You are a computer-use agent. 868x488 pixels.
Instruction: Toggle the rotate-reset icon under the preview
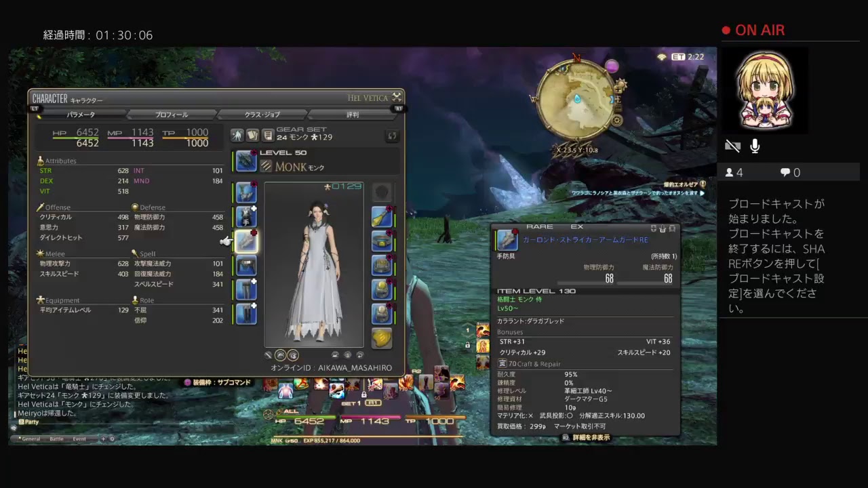tap(359, 354)
